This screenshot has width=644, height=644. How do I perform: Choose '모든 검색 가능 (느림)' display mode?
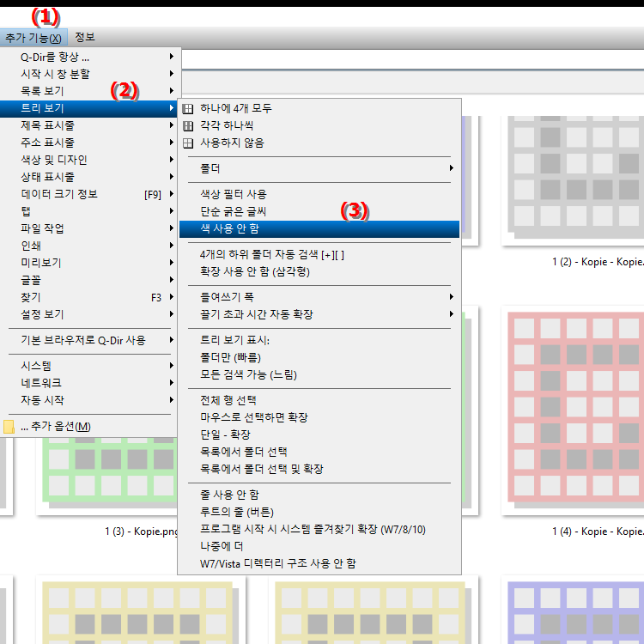pyautogui.click(x=319, y=374)
